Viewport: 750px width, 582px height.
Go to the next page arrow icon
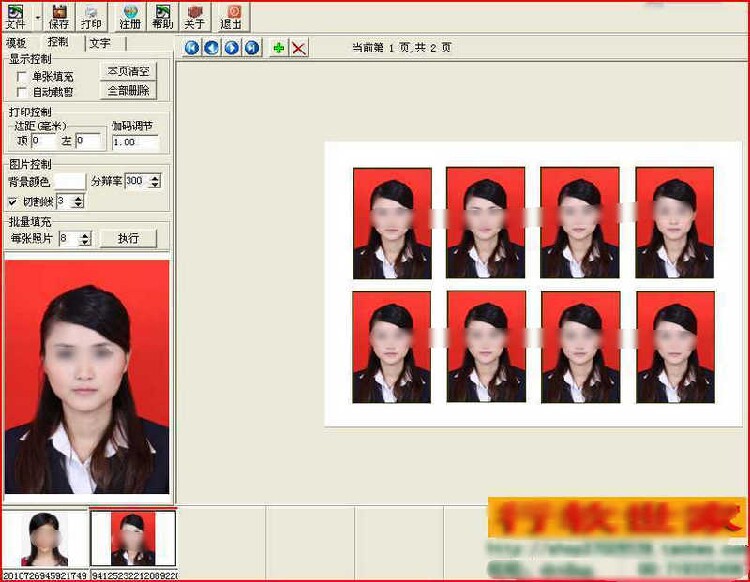point(232,47)
